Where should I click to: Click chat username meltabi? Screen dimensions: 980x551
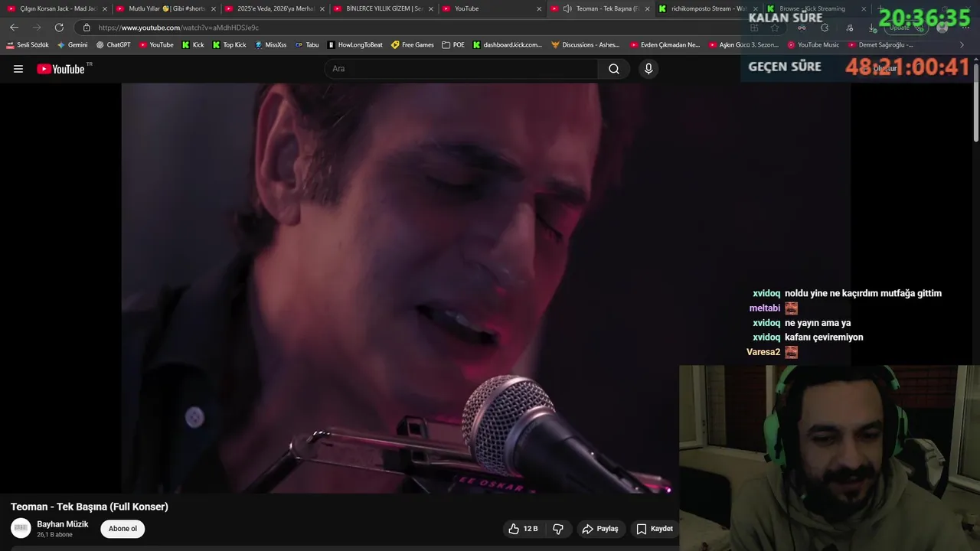pos(765,308)
